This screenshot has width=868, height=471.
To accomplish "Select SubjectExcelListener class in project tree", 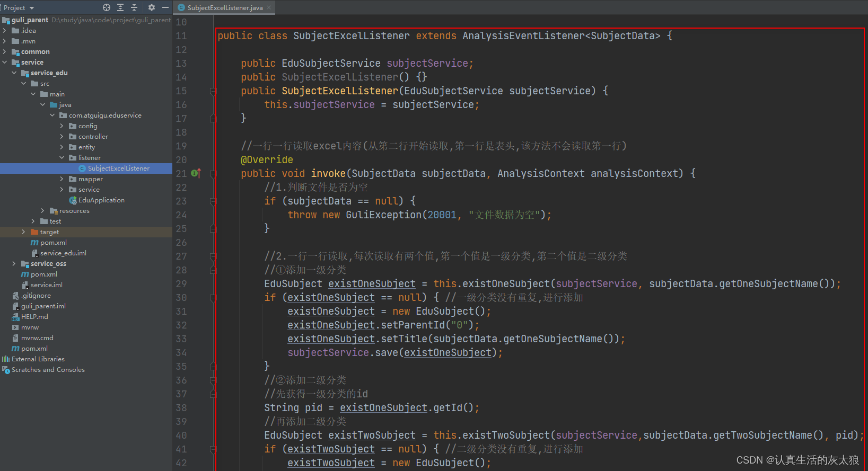I will [119, 168].
